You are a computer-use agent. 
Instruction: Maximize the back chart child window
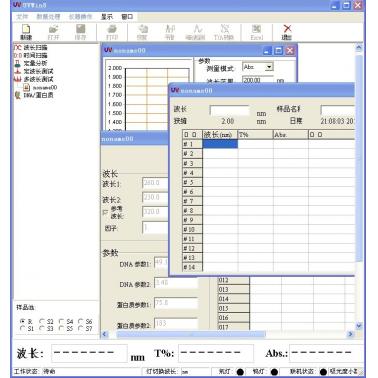coord(278,51)
